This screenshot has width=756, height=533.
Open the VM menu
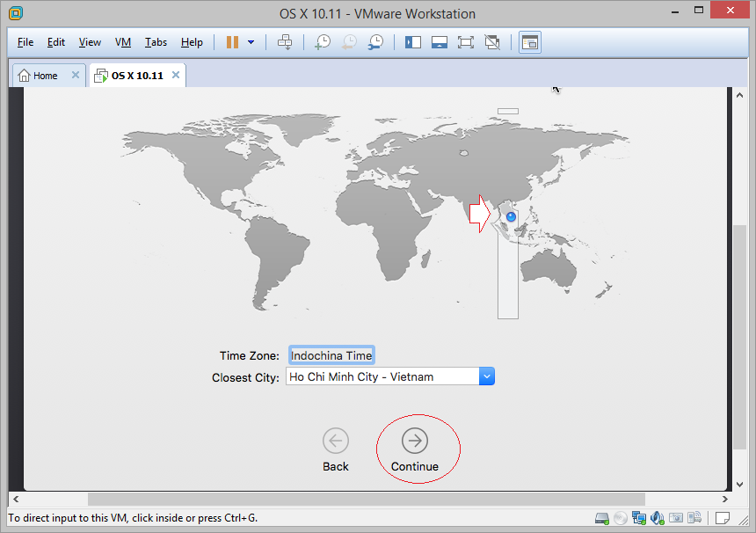coord(123,42)
